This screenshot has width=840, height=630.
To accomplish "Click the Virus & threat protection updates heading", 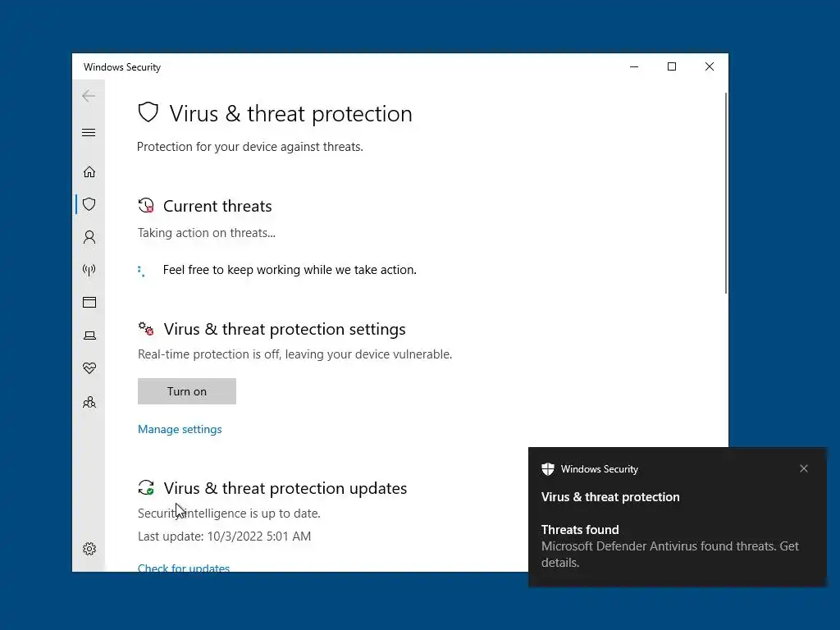I will tap(285, 488).
